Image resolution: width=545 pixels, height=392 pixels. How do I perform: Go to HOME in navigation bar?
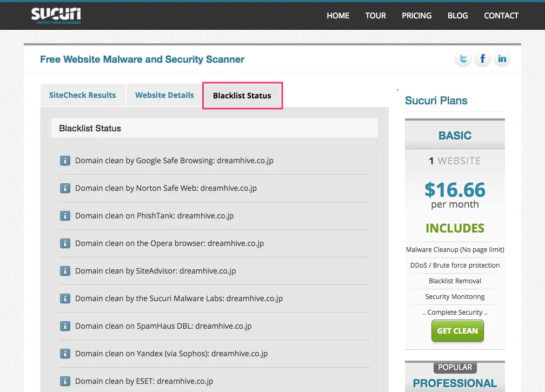pyautogui.click(x=338, y=16)
